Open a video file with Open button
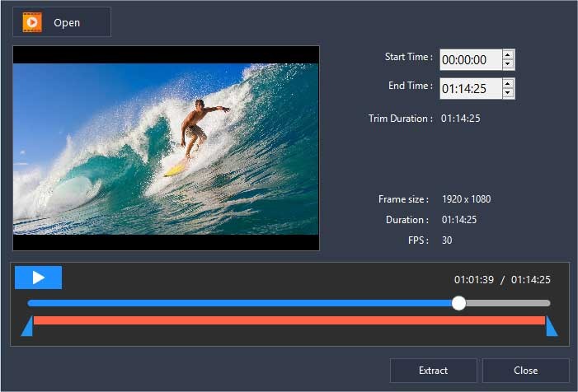578x392 pixels. 62,22
